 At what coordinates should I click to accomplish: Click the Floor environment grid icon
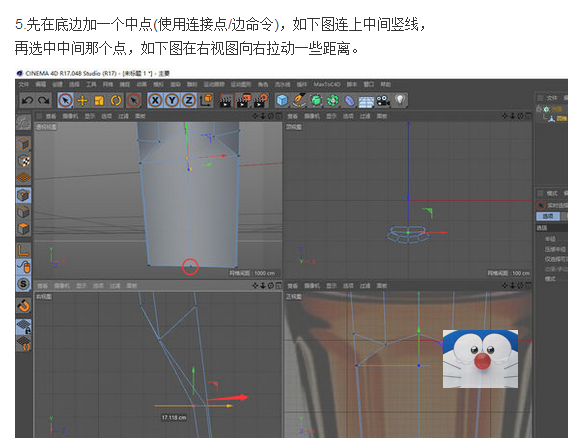pyautogui.click(x=366, y=101)
